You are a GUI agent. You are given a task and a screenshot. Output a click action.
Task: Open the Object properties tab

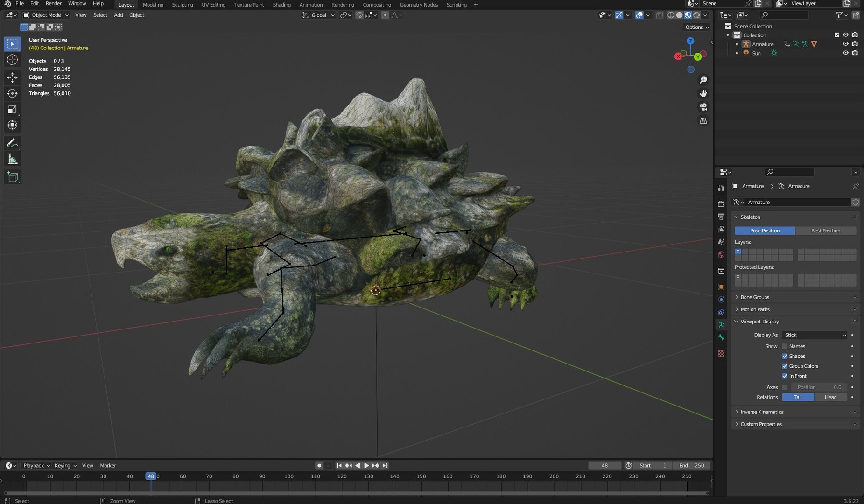pyautogui.click(x=721, y=287)
